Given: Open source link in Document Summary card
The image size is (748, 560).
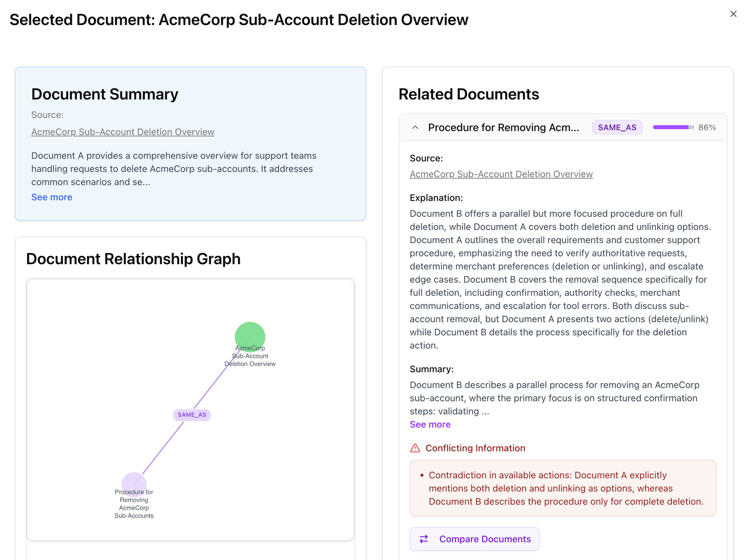Looking at the screenshot, I should click(x=123, y=132).
